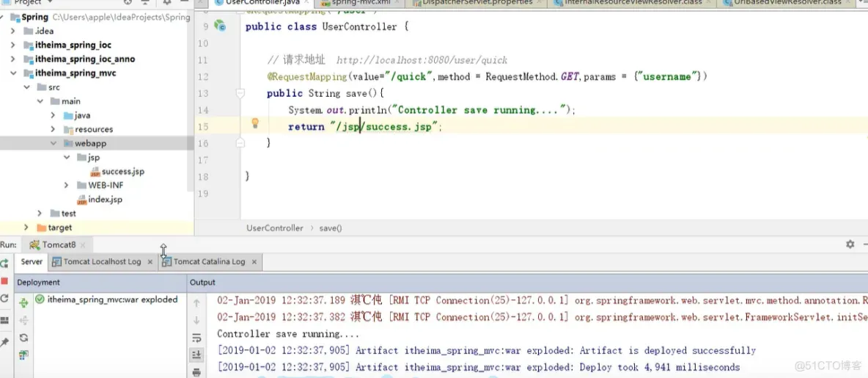
Task: Click the Output column header
Action: pos(202,282)
